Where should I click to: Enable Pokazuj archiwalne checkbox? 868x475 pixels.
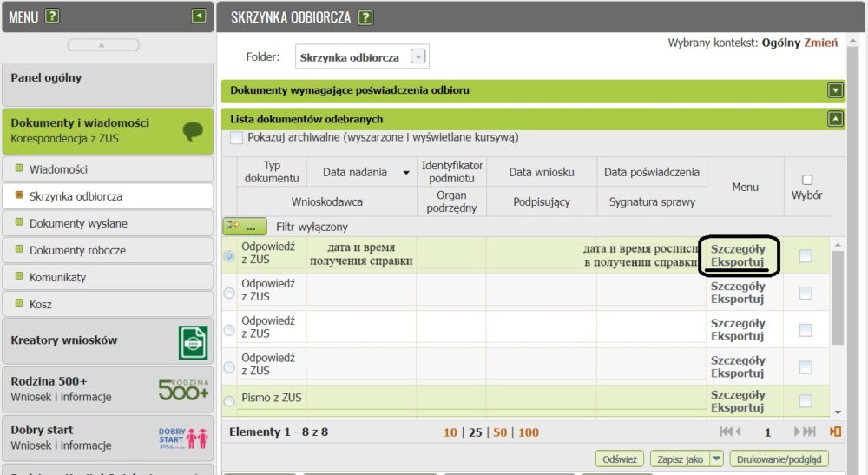pos(236,138)
